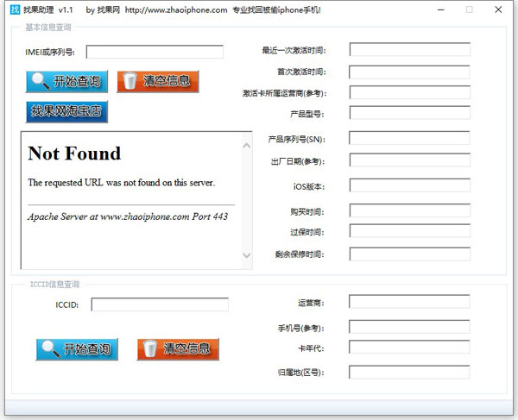Click the 产品序列号(SN) text box
The height and width of the screenshot is (420, 518).
409,138
